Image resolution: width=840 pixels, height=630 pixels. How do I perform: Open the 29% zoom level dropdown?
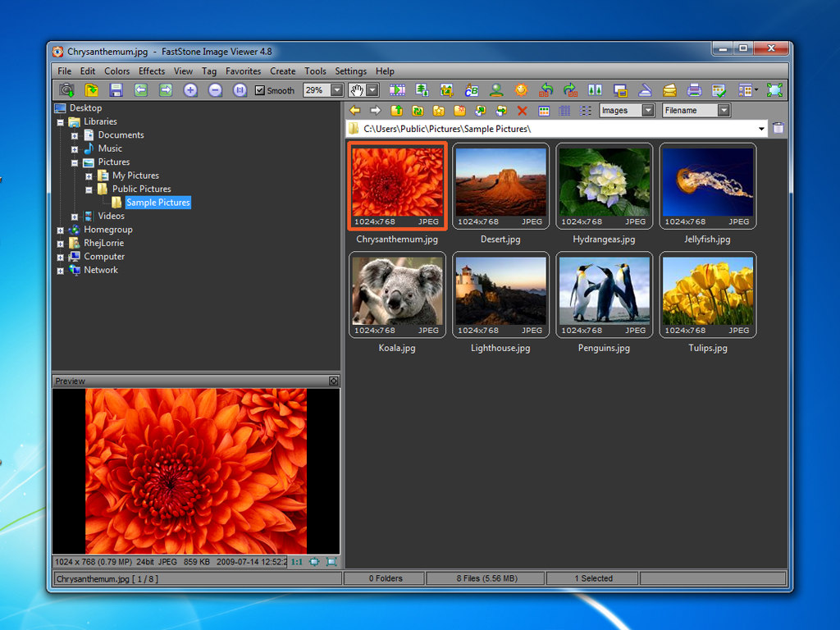tap(336, 90)
